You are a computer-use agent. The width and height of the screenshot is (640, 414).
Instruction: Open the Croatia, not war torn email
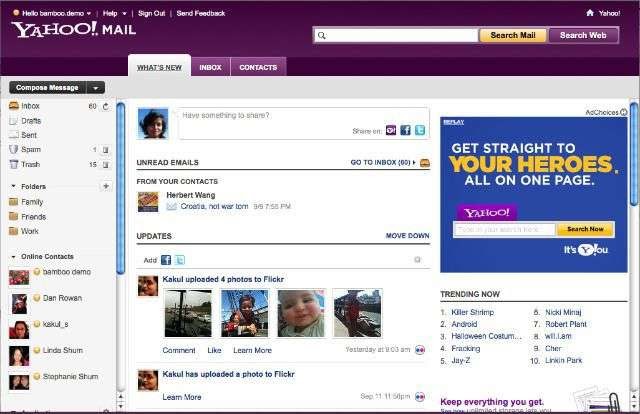click(214, 207)
